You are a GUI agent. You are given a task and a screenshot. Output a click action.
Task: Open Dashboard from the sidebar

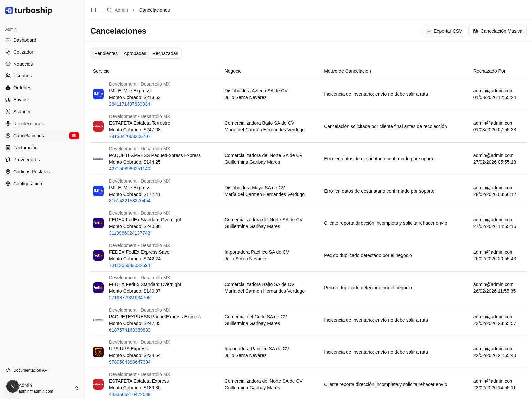pos(25,40)
